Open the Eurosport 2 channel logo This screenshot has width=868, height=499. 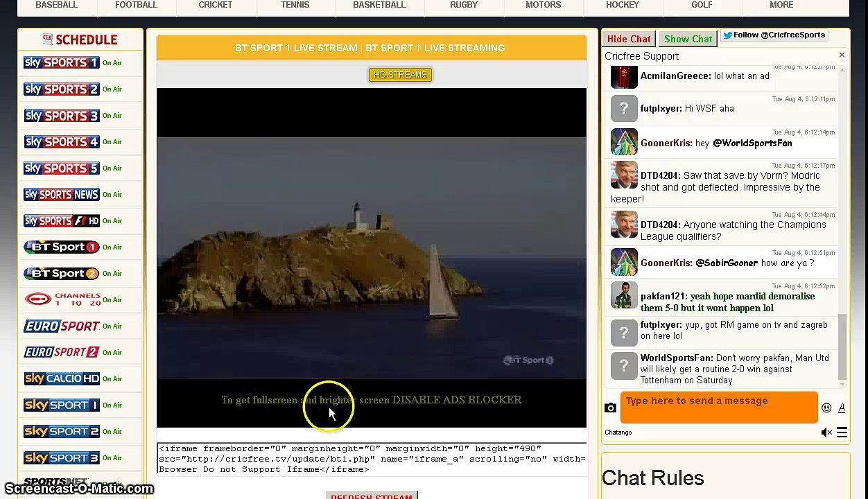[x=62, y=352]
